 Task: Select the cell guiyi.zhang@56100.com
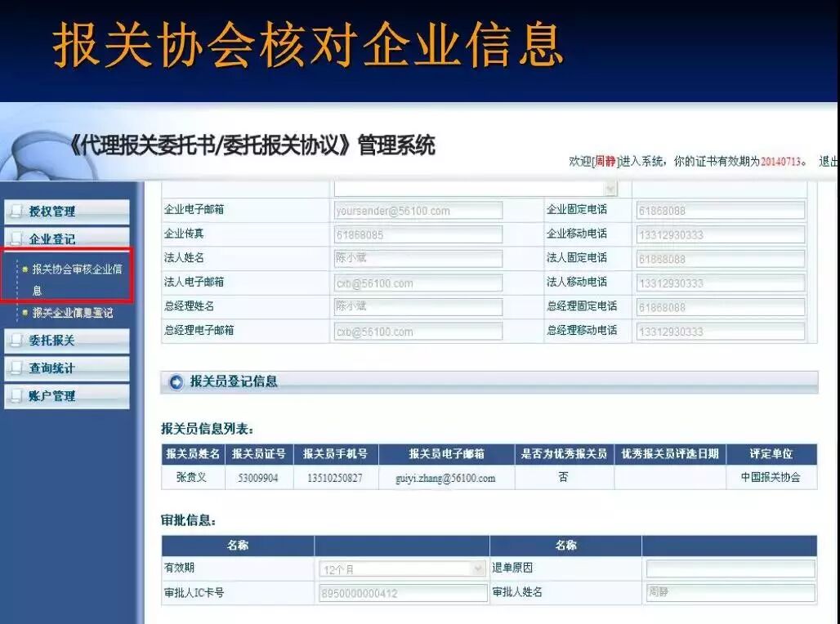(x=445, y=478)
